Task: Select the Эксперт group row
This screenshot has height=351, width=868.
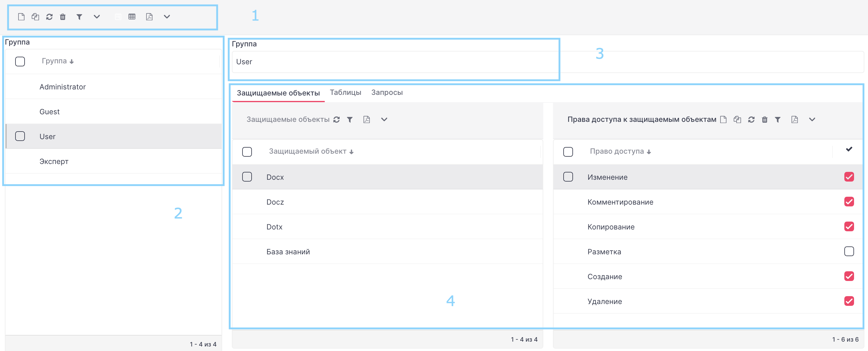Action: (114, 161)
